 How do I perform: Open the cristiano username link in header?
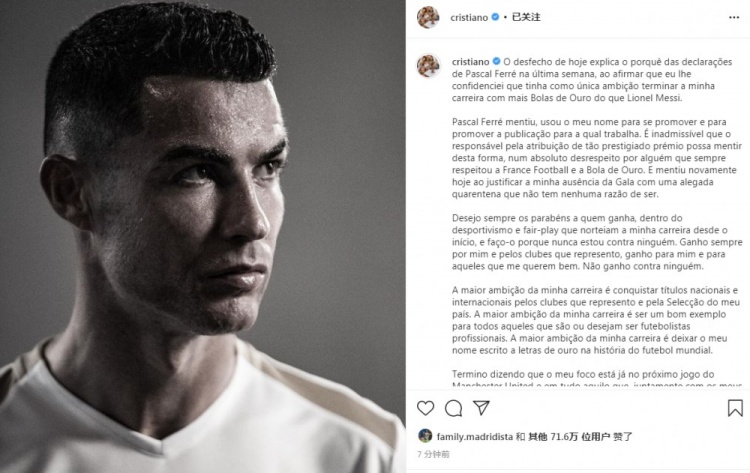point(469,17)
